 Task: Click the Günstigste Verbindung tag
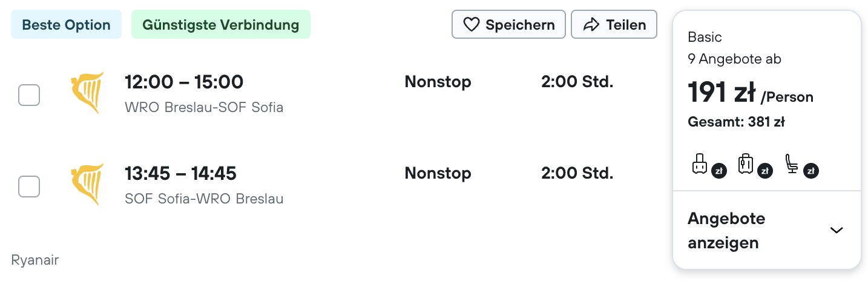tap(221, 25)
